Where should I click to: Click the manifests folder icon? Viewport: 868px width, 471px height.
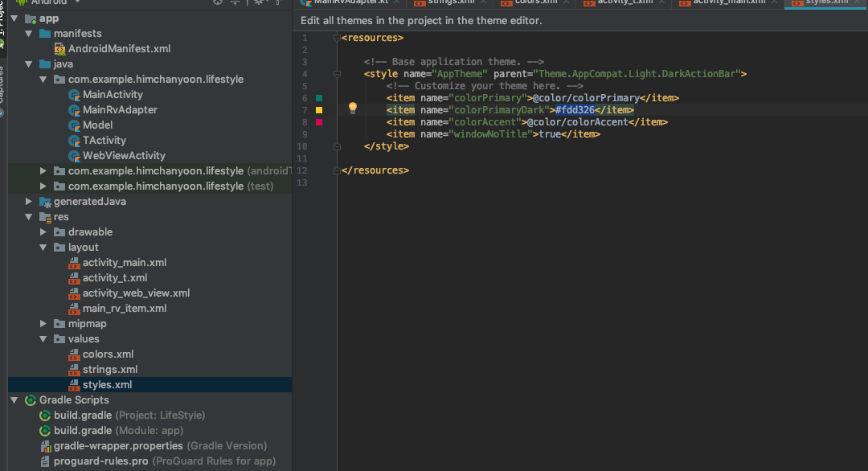pyautogui.click(x=45, y=33)
